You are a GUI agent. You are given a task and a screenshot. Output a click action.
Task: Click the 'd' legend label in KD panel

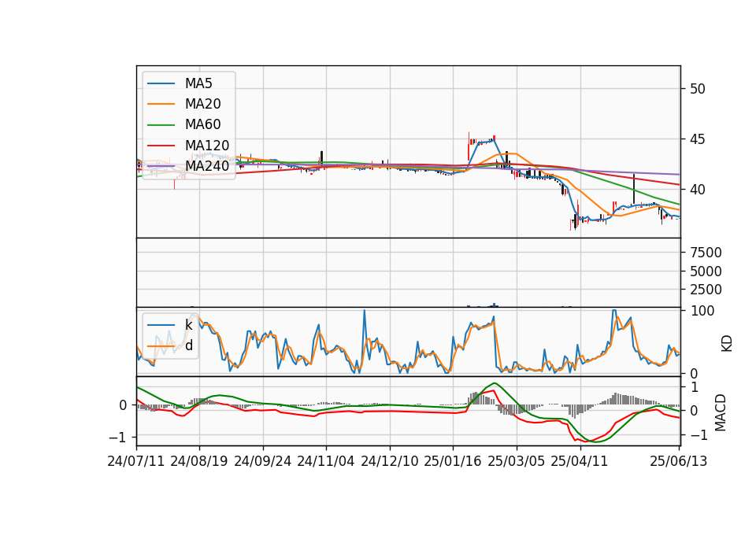pyautogui.click(x=189, y=345)
